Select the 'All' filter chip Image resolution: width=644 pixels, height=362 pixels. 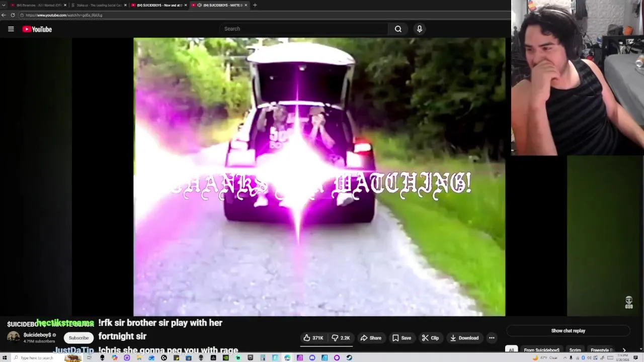[x=511, y=350]
